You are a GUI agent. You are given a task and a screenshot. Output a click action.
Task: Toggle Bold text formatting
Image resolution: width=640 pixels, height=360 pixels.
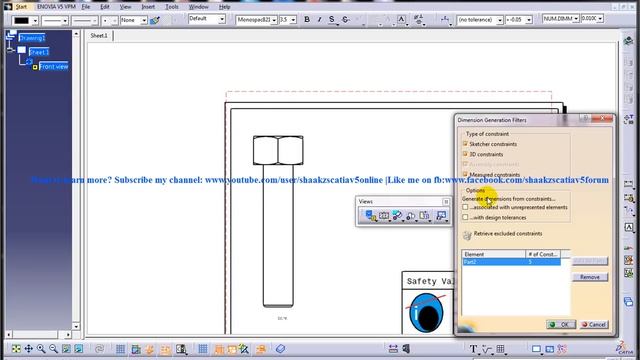point(307,19)
